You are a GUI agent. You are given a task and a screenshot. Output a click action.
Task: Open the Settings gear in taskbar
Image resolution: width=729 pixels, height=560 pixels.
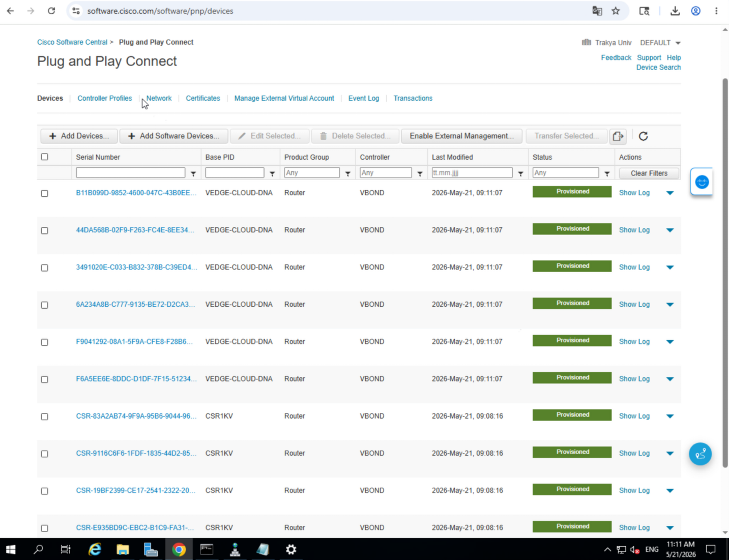tap(291, 549)
